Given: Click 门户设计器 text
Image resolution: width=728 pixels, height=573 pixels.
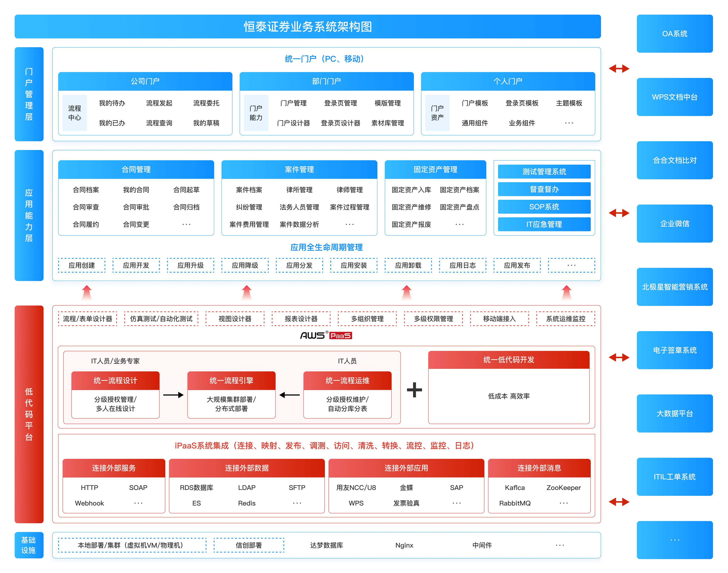Looking at the screenshot, I should coord(293,123).
